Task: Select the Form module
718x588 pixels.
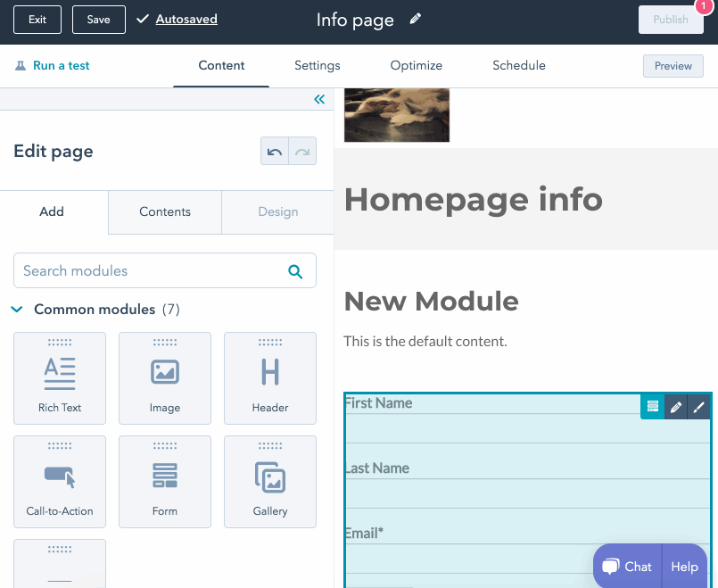Action: click(x=164, y=481)
